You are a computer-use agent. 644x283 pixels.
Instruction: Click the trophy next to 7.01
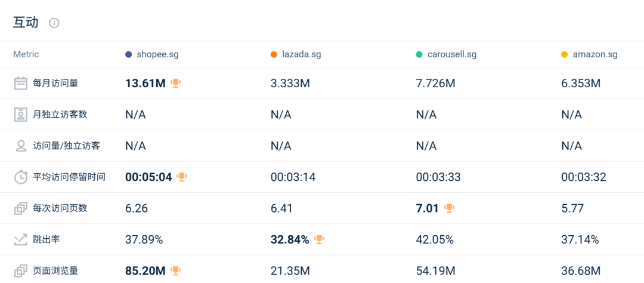pos(449,208)
